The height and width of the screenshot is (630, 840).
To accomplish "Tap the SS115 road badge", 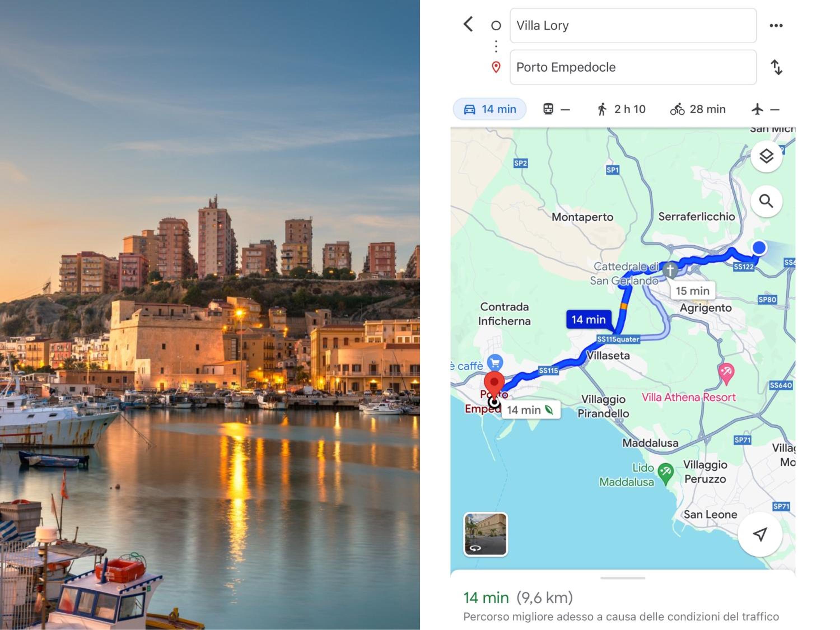I will point(548,370).
